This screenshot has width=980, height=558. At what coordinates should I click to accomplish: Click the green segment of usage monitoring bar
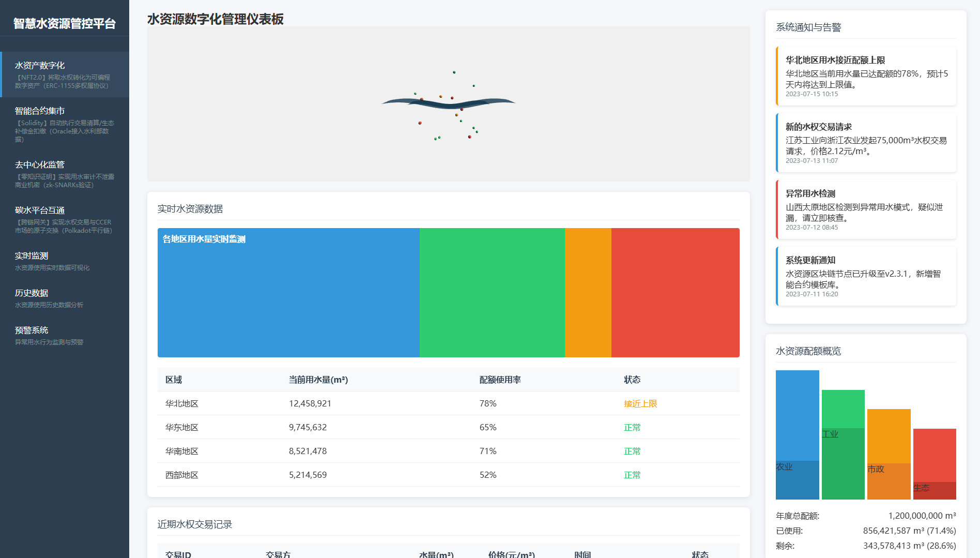point(492,293)
